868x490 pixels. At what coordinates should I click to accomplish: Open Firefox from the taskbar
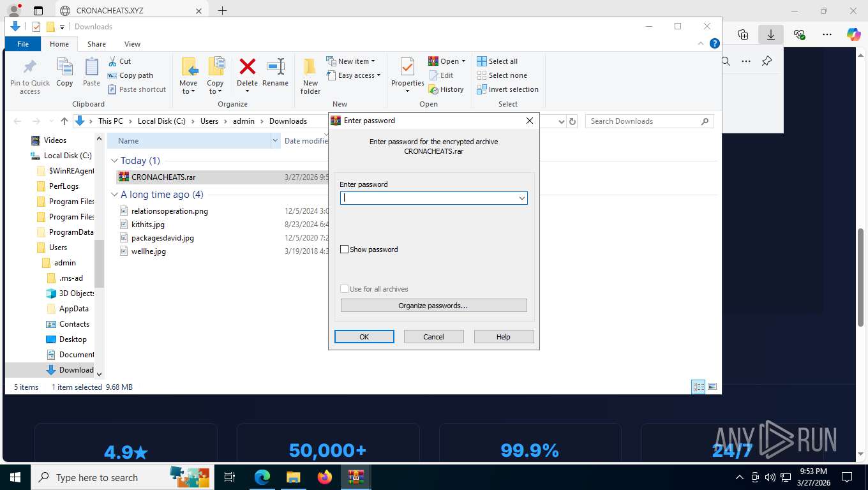325,477
